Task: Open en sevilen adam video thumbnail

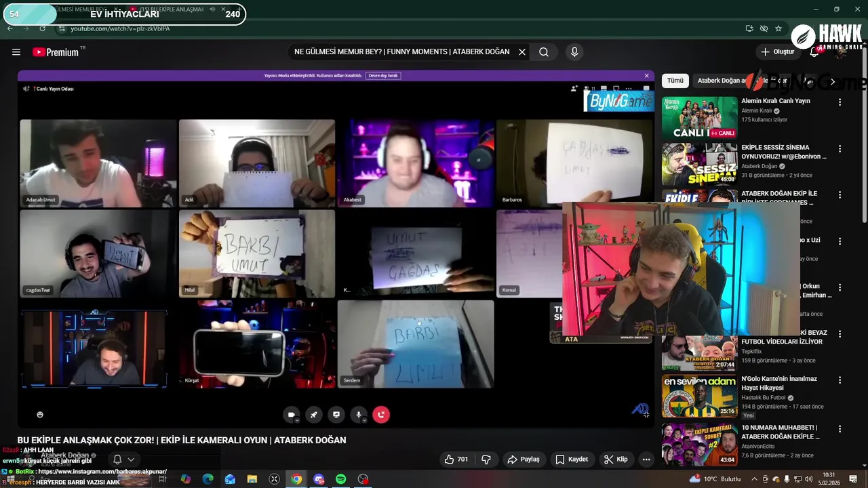Action: (x=699, y=396)
